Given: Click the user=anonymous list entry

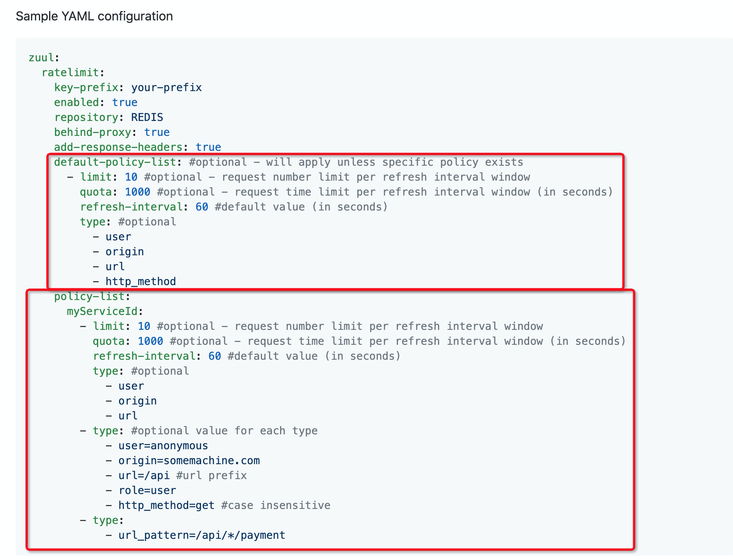Looking at the screenshot, I should [x=163, y=446].
